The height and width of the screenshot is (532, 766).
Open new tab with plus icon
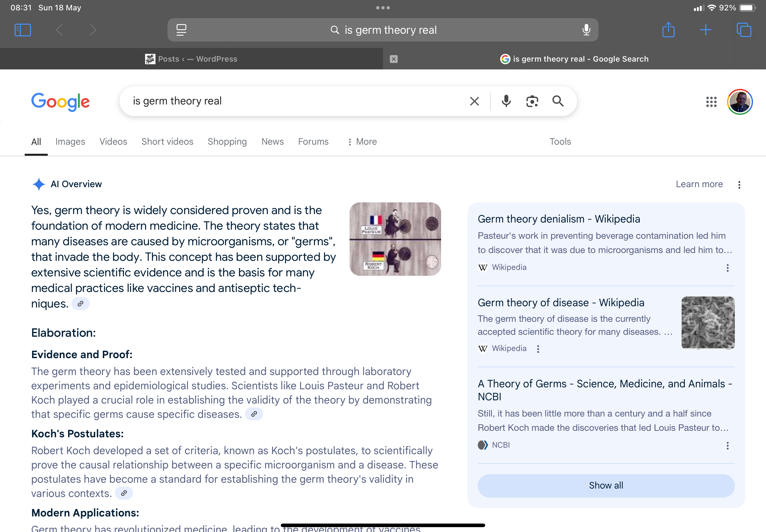pos(706,30)
